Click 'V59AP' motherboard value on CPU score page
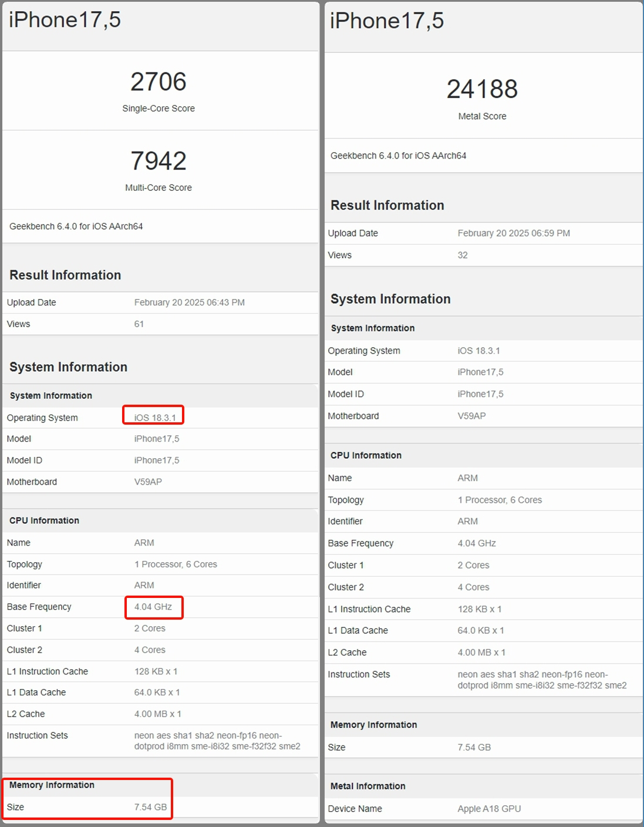 pyautogui.click(x=148, y=482)
